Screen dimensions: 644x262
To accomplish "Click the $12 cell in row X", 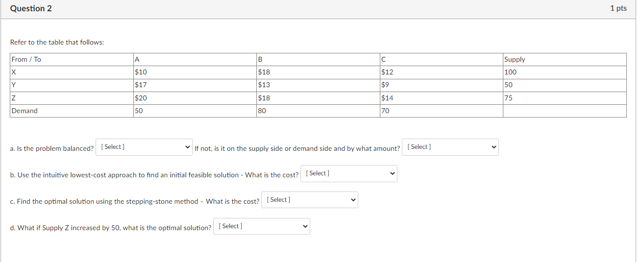I will click(x=441, y=72).
